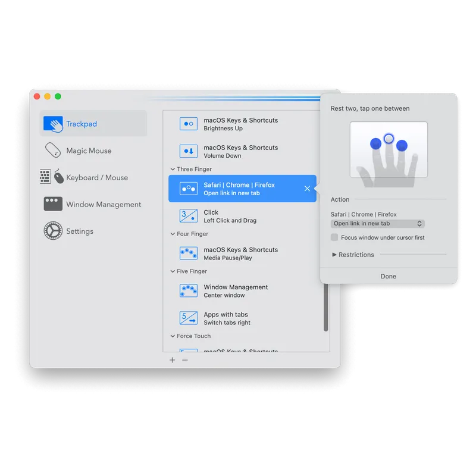Open Settings from the sidebar
This screenshot has height=476, width=476.
pos(79,231)
